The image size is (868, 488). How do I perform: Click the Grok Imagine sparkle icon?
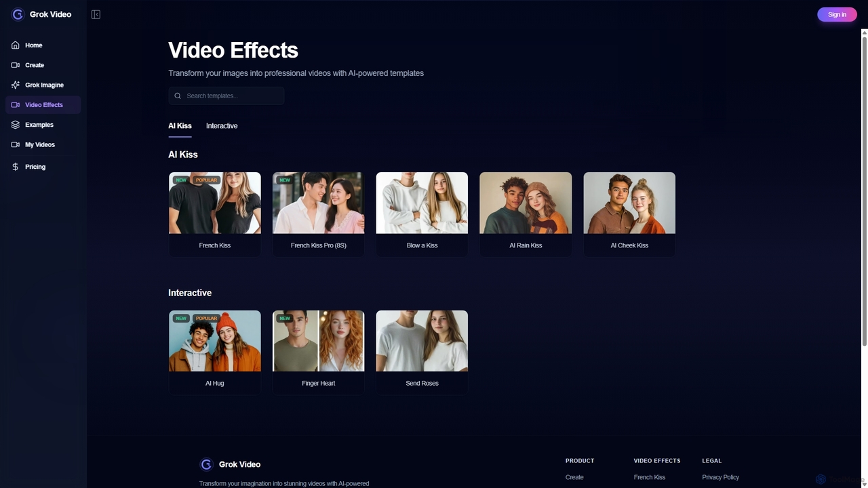coord(16,85)
